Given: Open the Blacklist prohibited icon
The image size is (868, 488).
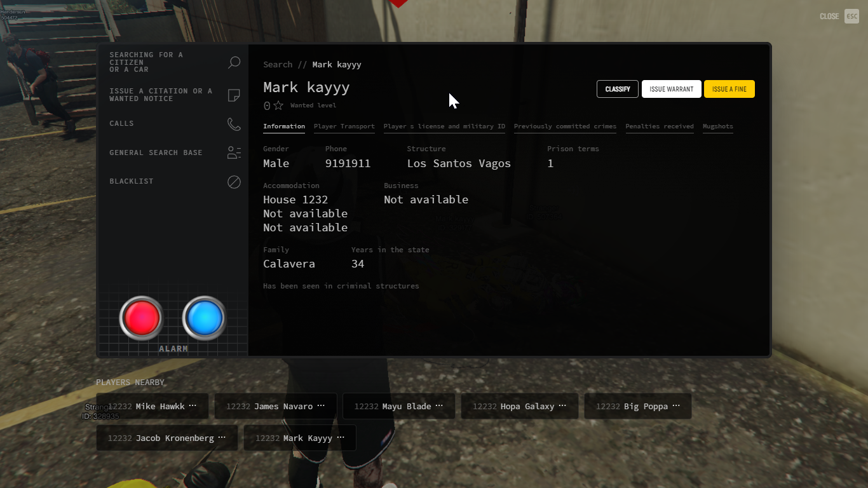Looking at the screenshot, I should point(234,182).
